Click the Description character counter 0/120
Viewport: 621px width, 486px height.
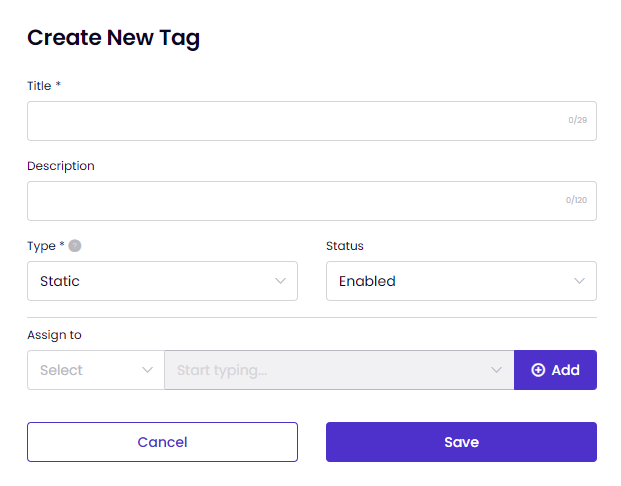point(576,200)
